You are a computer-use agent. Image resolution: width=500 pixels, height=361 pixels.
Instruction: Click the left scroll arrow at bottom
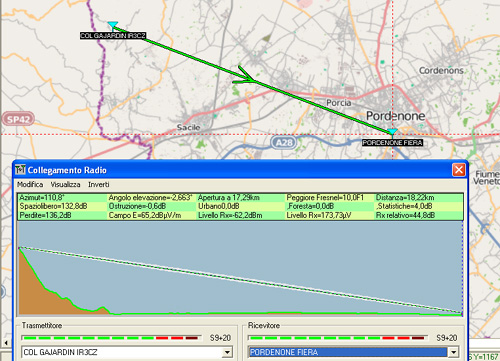6,343
